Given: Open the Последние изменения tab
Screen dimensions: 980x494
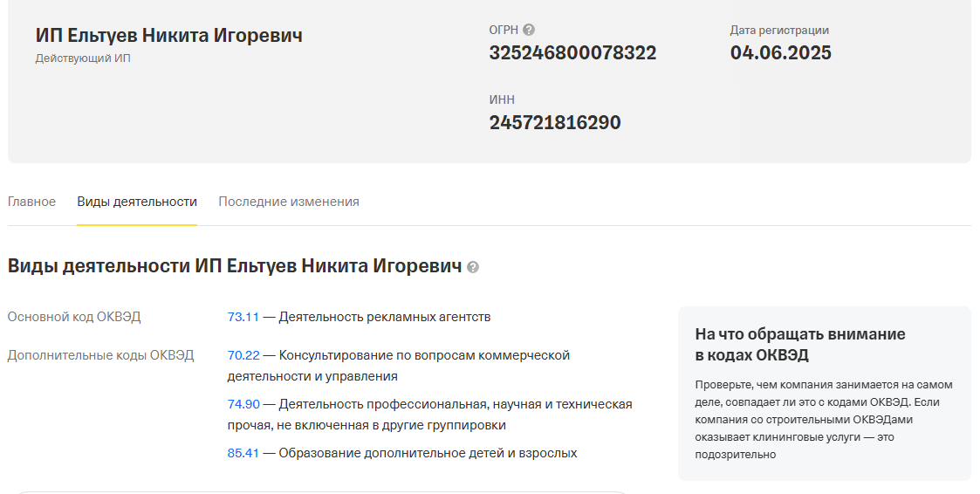Looking at the screenshot, I should 289,202.
